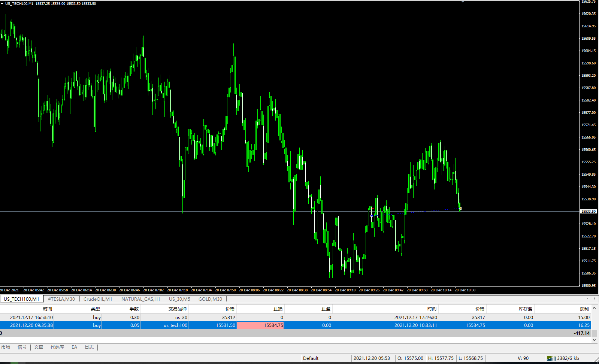Click the 15620.35 price scale label

(588, 14)
